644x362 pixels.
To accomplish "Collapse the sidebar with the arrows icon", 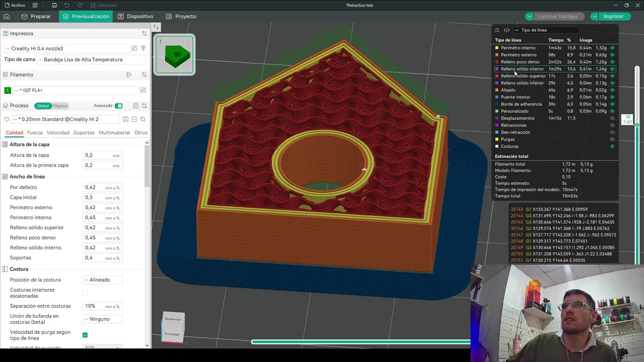I will (156, 27).
